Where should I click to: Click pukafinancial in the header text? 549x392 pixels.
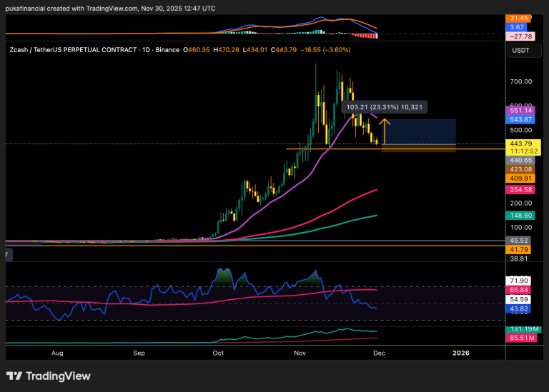pyautogui.click(x=29, y=6)
